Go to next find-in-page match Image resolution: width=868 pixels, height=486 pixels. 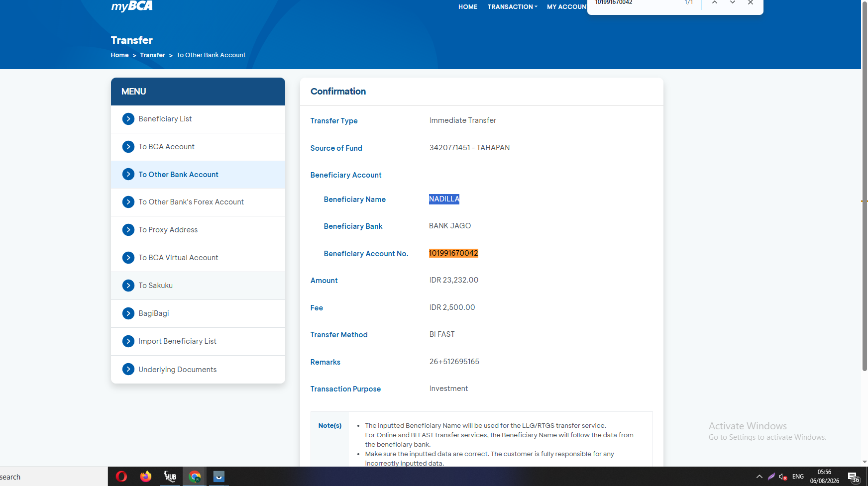click(x=733, y=2)
